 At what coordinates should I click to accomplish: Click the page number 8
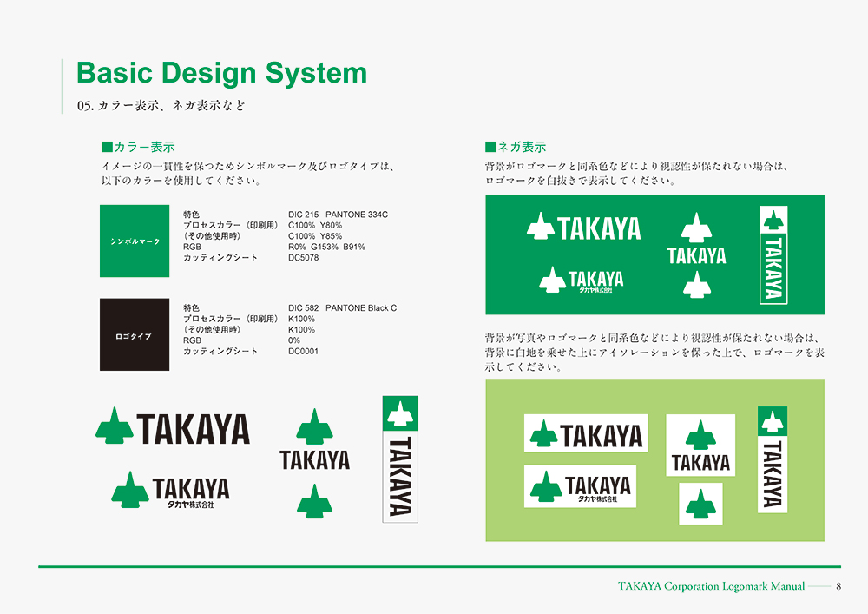(x=838, y=586)
